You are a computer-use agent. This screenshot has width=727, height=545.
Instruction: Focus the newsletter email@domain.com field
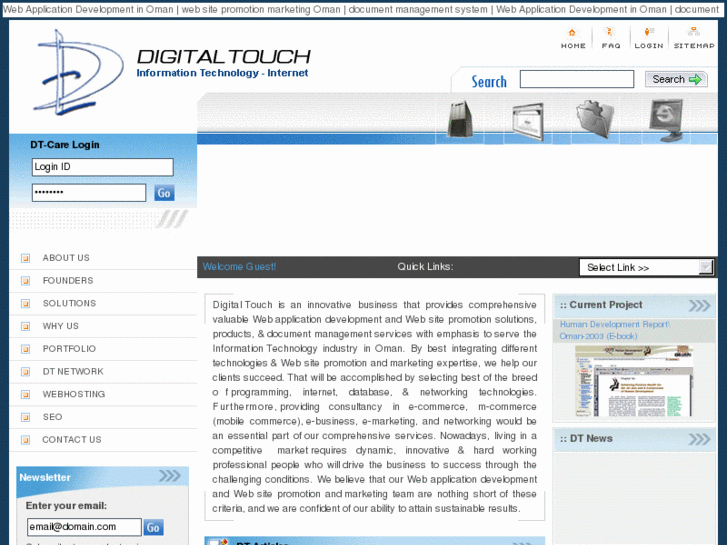(x=84, y=527)
